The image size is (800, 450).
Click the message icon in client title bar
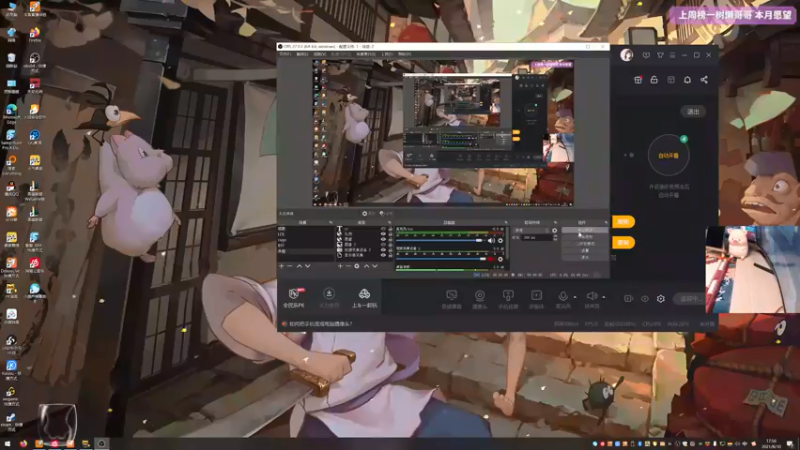pos(646,55)
